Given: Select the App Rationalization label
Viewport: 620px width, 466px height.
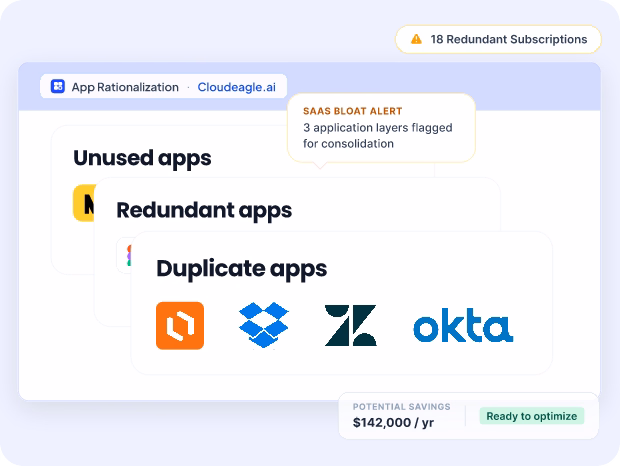Looking at the screenshot, I should [x=125, y=87].
